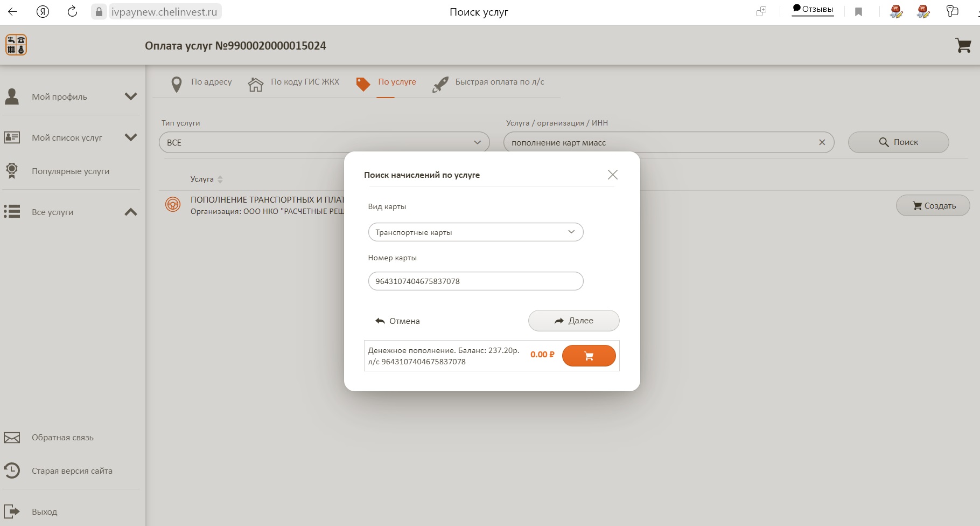Open Yandex home button
This screenshot has width=980, height=526.
(43, 11)
